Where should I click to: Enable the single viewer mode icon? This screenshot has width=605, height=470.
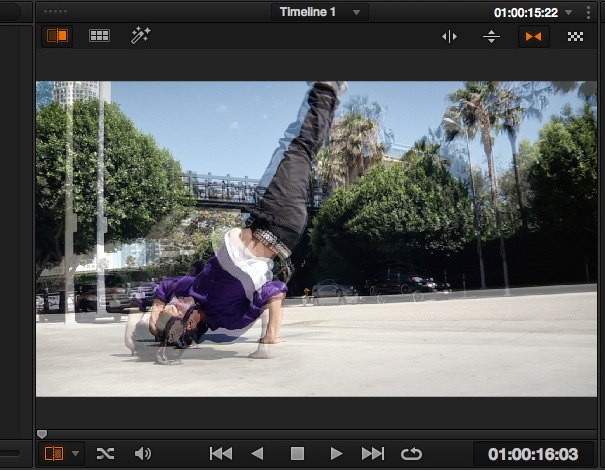(x=56, y=36)
